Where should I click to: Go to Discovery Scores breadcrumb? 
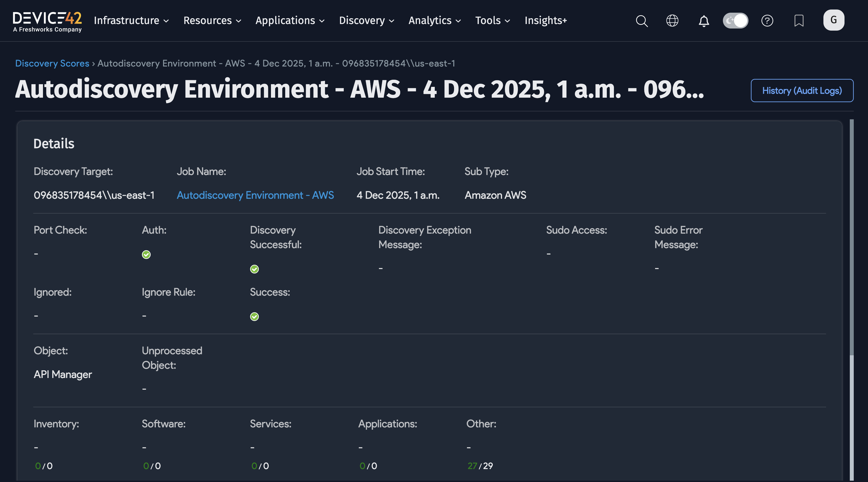pyautogui.click(x=52, y=63)
